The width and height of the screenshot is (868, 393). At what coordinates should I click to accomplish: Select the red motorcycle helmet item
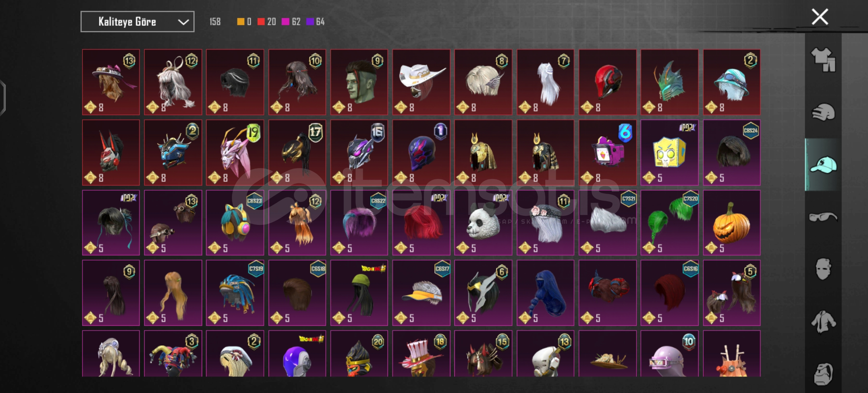[x=607, y=82]
